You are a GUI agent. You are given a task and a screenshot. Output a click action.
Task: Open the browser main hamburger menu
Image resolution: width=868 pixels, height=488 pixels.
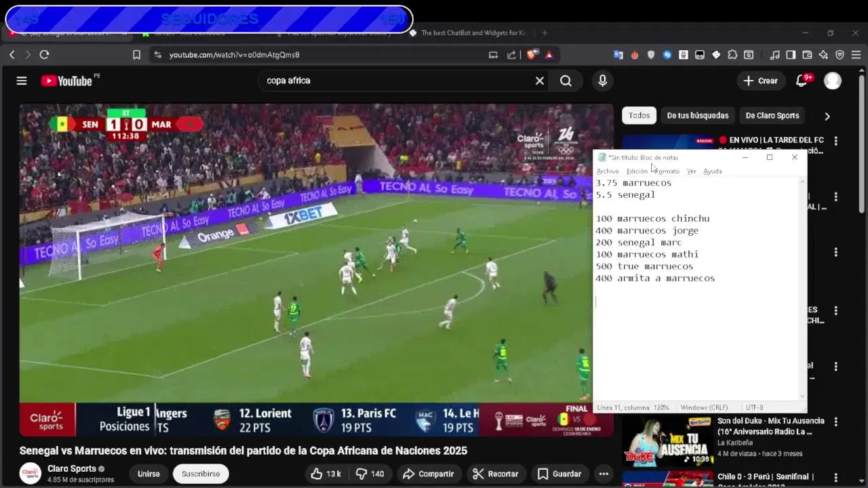coord(856,55)
